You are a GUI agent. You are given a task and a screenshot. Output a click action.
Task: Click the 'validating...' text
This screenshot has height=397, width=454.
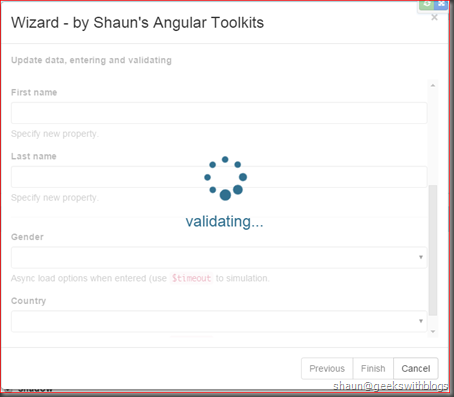224,221
